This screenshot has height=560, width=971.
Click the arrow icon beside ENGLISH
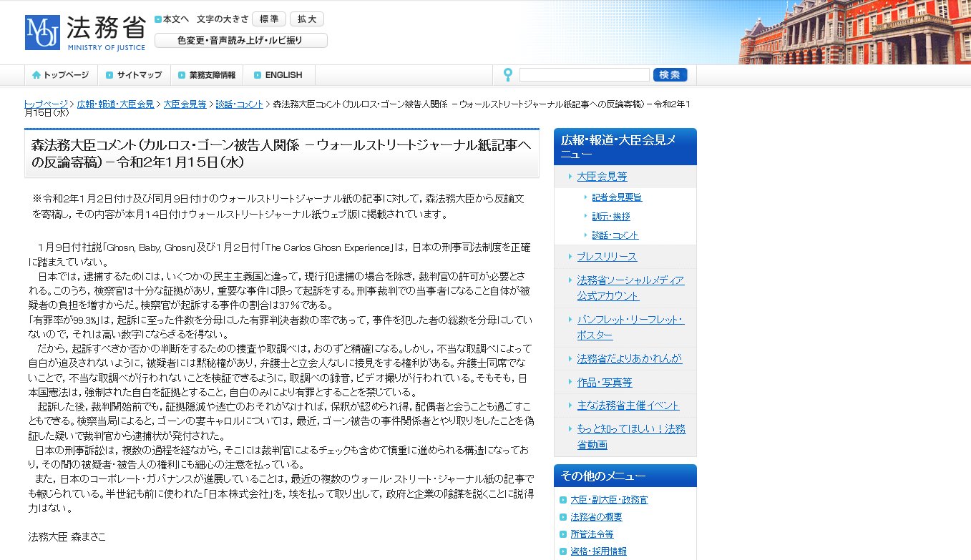[x=258, y=75]
